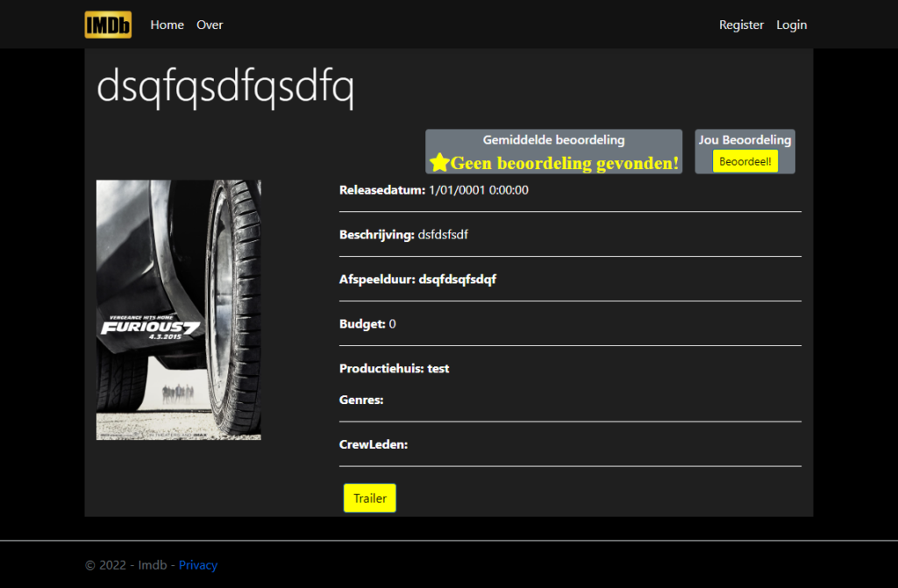This screenshot has height=588, width=898.
Task: Click the 'Genres:' label
Action: (x=361, y=400)
